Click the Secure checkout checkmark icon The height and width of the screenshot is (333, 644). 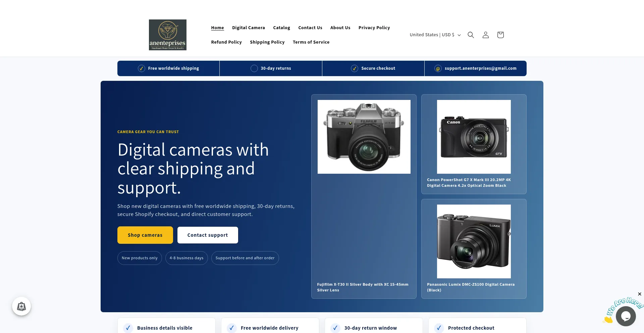coord(355,68)
